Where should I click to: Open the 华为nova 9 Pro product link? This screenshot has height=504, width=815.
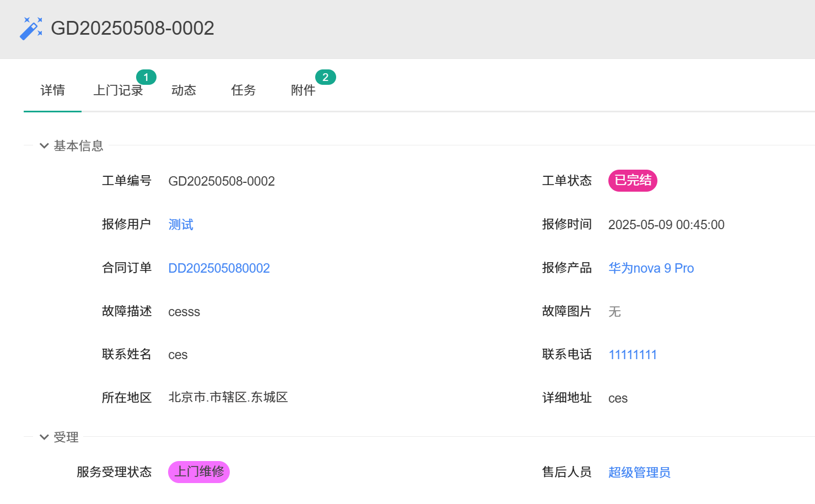pyautogui.click(x=651, y=268)
